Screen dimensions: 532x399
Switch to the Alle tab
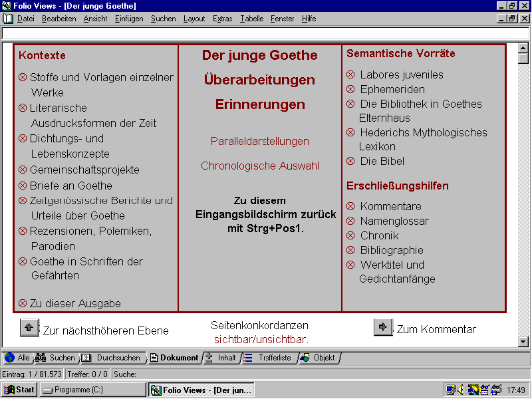pos(17,358)
